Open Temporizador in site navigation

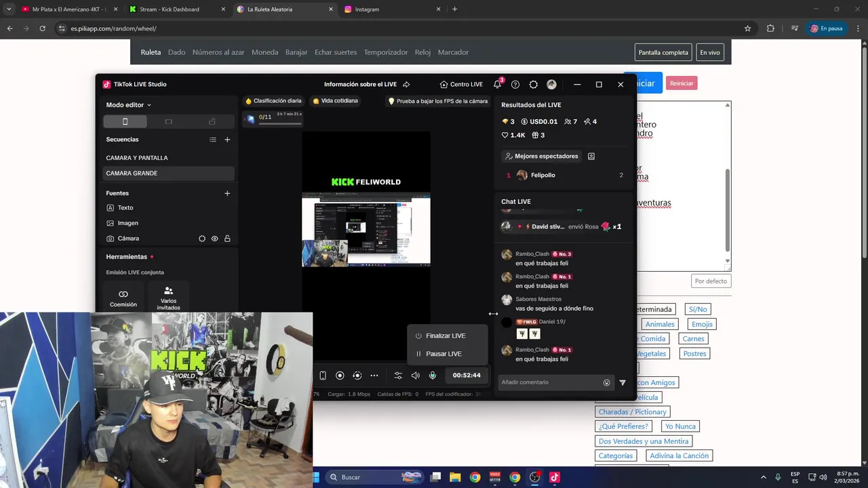click(386, 52)
